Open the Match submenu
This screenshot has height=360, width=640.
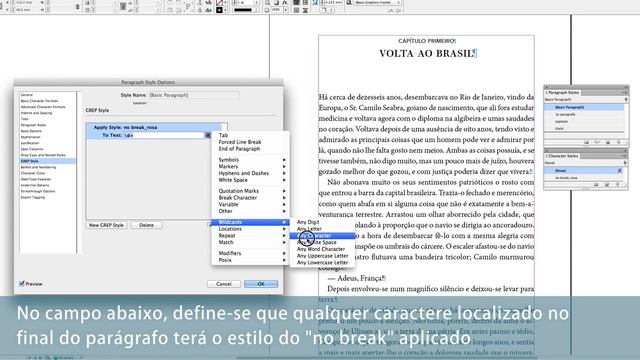point(250,242)
